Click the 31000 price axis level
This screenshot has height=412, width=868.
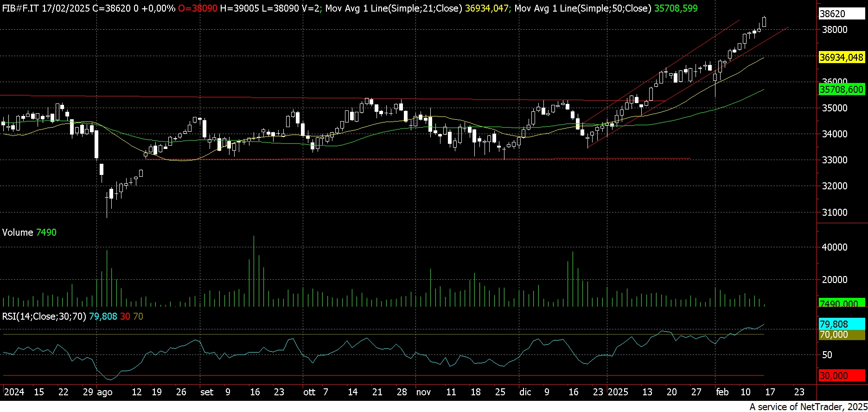[835, 212]
